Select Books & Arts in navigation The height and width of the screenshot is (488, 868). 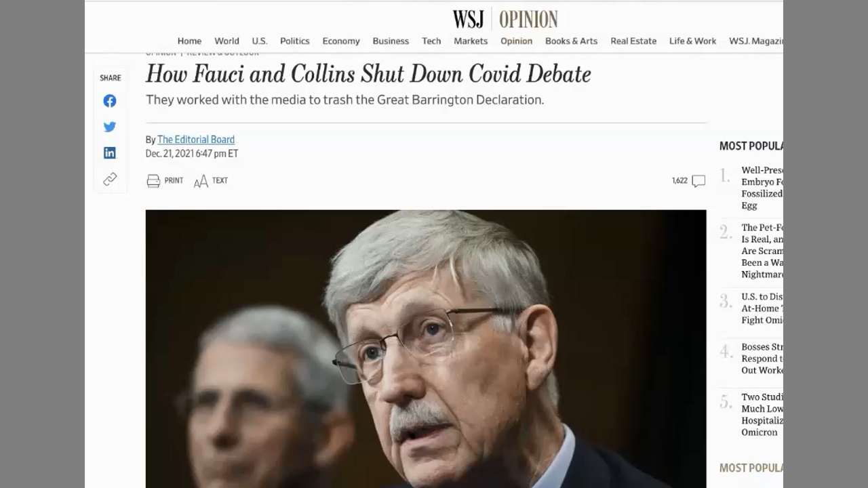click(571, 41)
